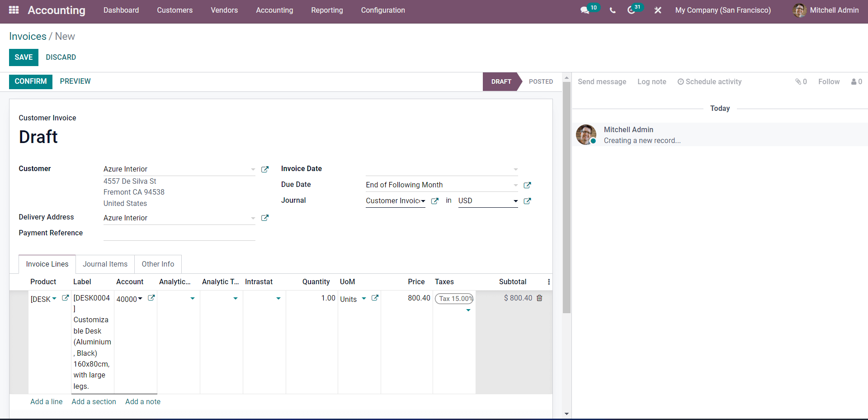Open My Company (San Francisco) switcher

point(723,10)
